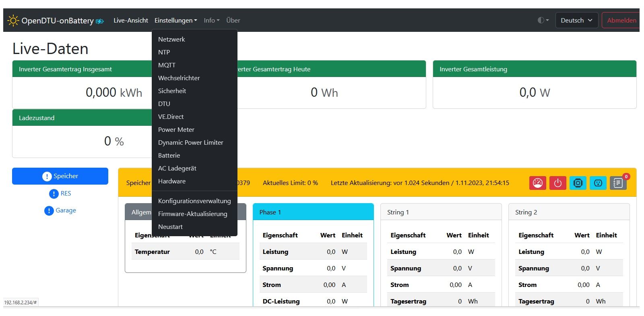Open the DTU settings entry
Screen dimensions: 644x316
point(194,104)
